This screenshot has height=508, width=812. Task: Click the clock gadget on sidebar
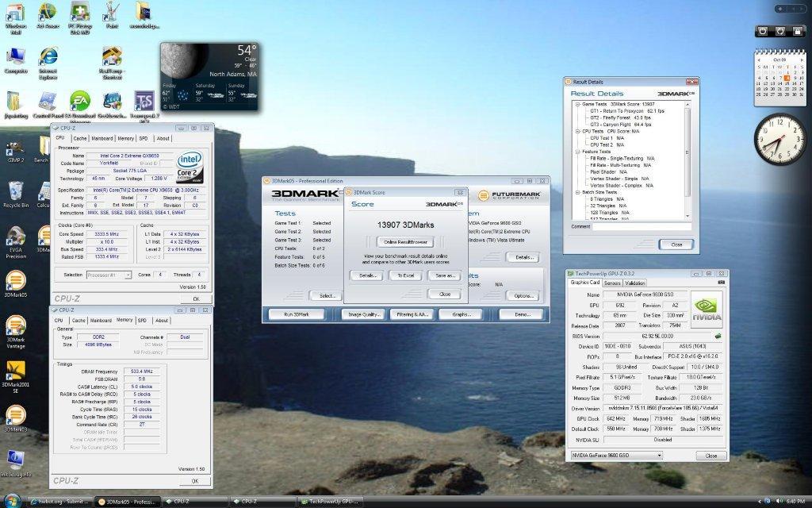pyautogui.click(x=780, y=139)
